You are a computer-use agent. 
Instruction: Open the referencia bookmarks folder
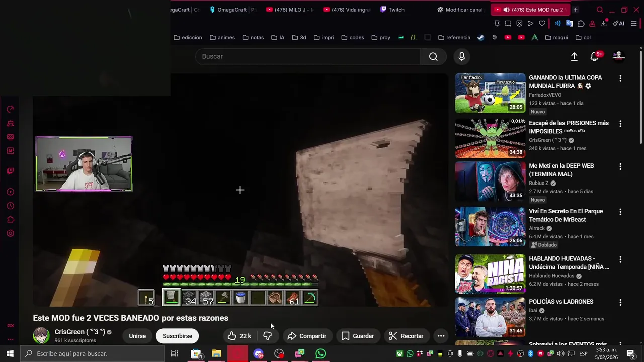pyautogui.click(x=454, y=37)
